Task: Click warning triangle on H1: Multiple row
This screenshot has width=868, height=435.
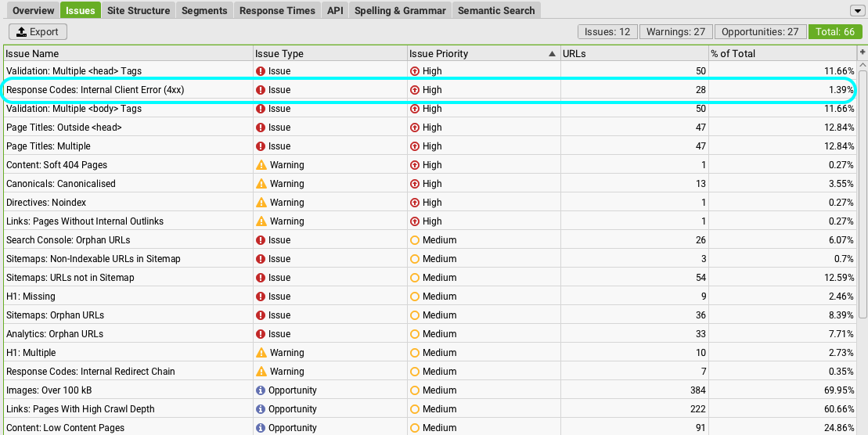Action: coord(261,353)
